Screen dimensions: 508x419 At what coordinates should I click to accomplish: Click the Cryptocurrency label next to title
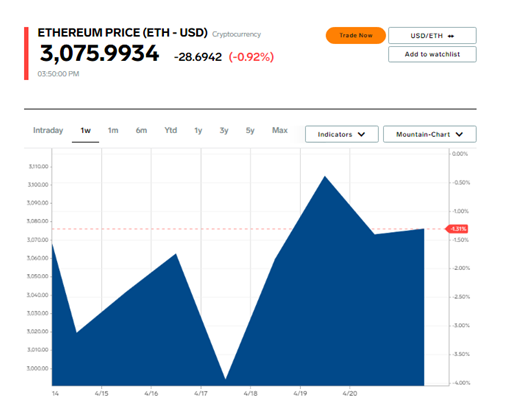coord(236,34)
